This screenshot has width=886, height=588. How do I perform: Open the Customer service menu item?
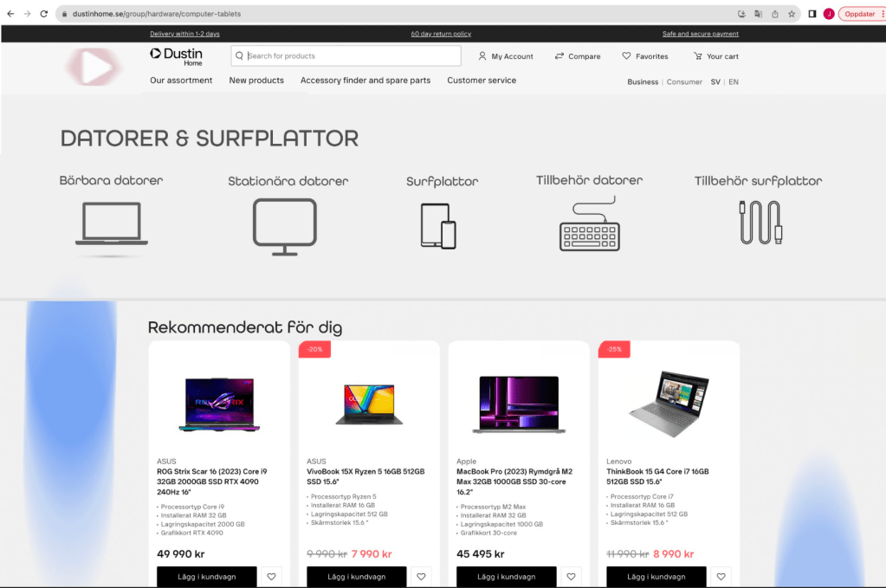482,81
